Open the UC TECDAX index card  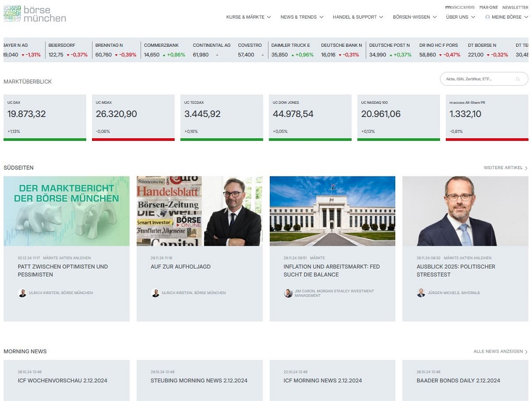click(221, 118)
